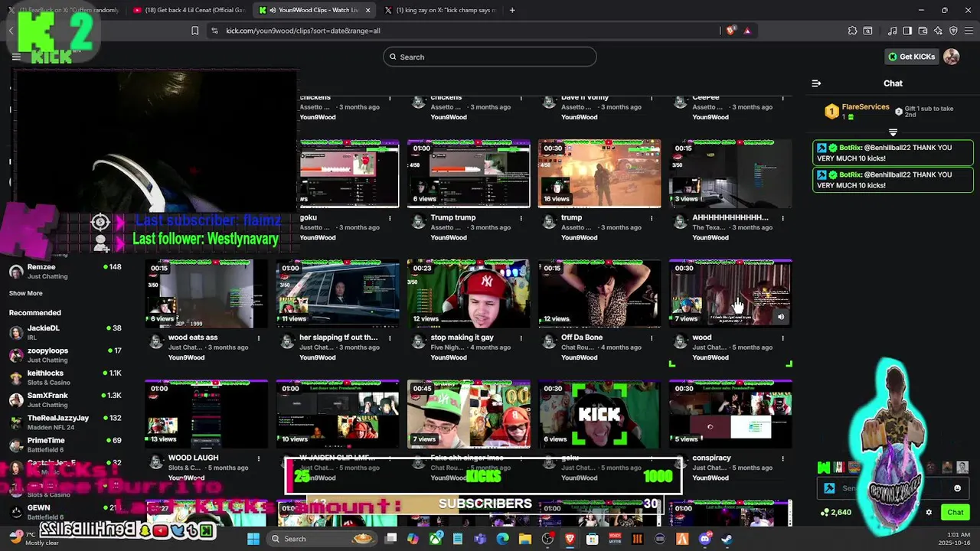Click the AHHHHHHHHHHHH clip title
This screenshot has width=980, height=551.
coord(730,218)
